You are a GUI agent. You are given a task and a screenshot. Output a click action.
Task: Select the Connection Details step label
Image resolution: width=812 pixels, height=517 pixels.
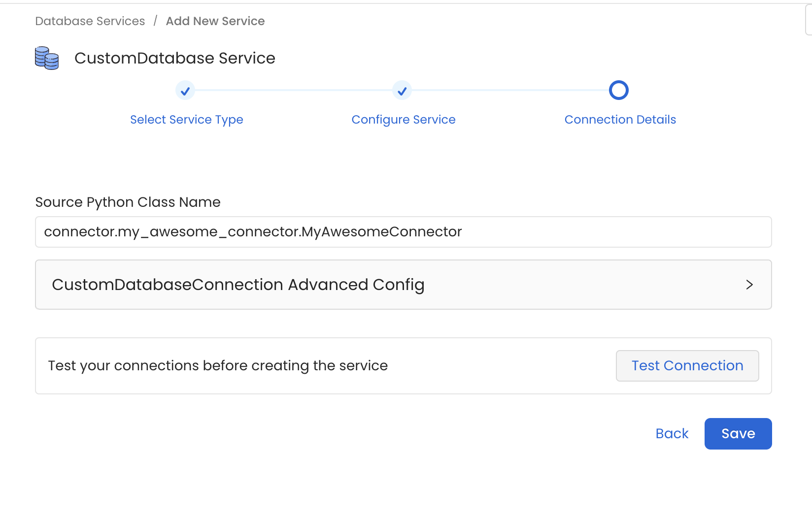pos(620,120)
